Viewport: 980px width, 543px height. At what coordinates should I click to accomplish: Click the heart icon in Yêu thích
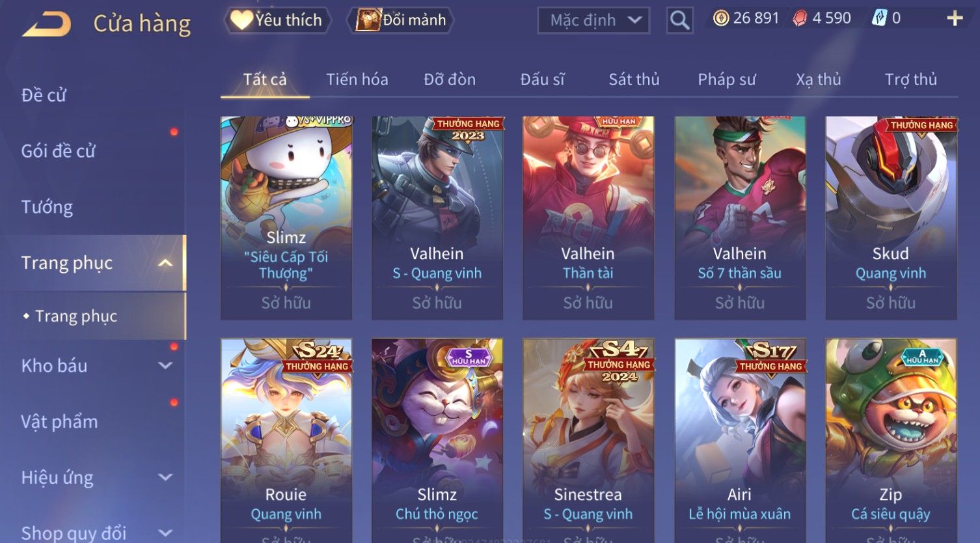click(241, 20)
